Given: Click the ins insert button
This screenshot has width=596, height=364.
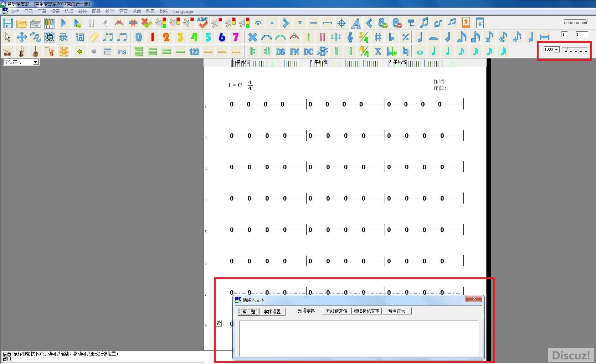Looking at the screenshot, I should [122, 52].
